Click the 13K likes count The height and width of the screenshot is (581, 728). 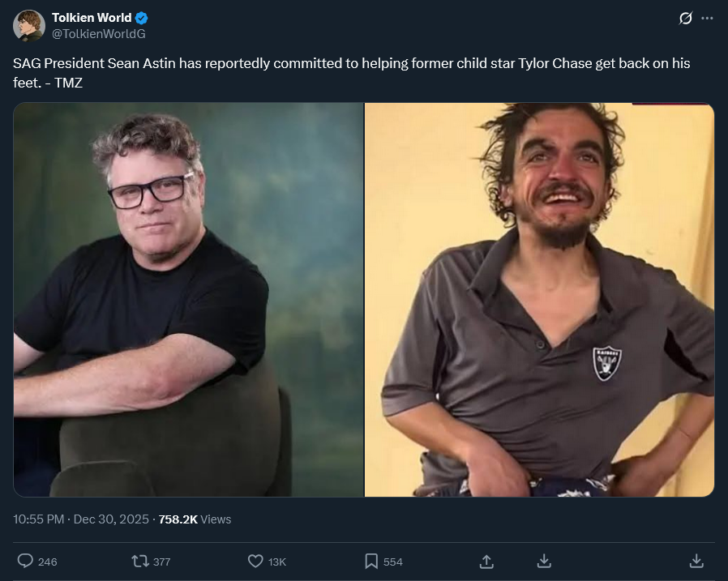click(x=276, y=562)
